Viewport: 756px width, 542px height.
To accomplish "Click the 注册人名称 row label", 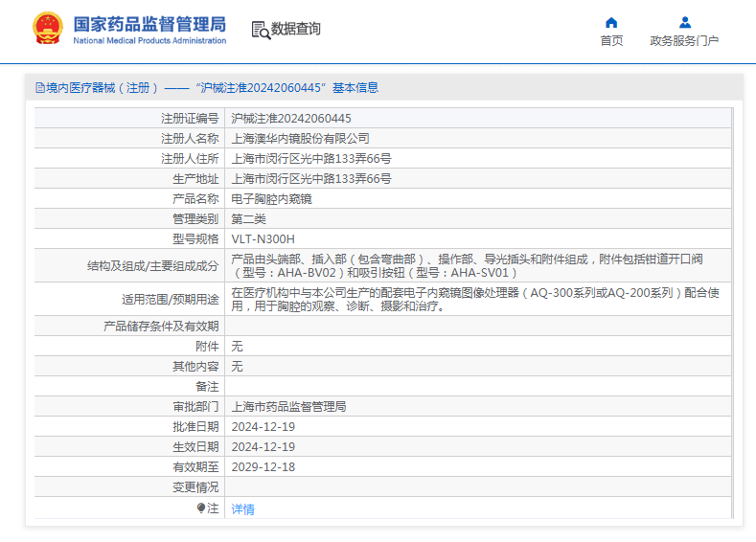I will (190, 139).
